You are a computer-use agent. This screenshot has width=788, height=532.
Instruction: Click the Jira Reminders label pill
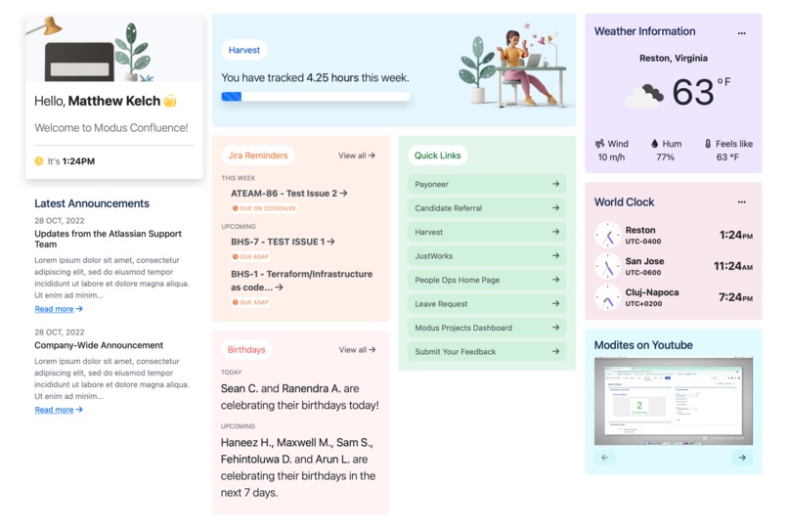(x=258, y=155)
